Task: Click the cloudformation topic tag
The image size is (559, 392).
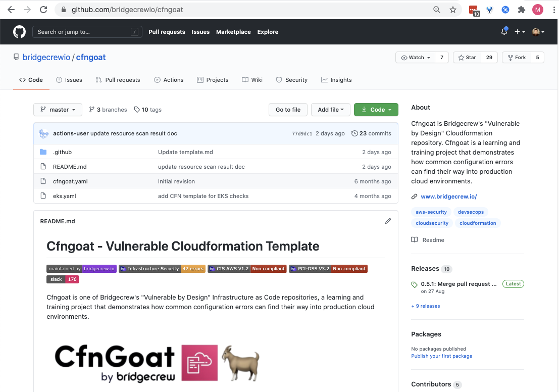Action: [x=478, y=223]
